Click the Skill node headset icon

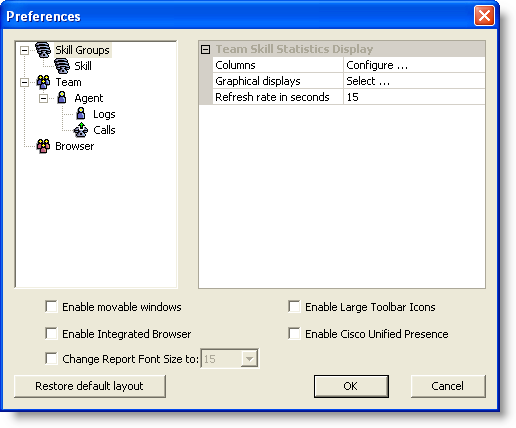click(62, 66)
